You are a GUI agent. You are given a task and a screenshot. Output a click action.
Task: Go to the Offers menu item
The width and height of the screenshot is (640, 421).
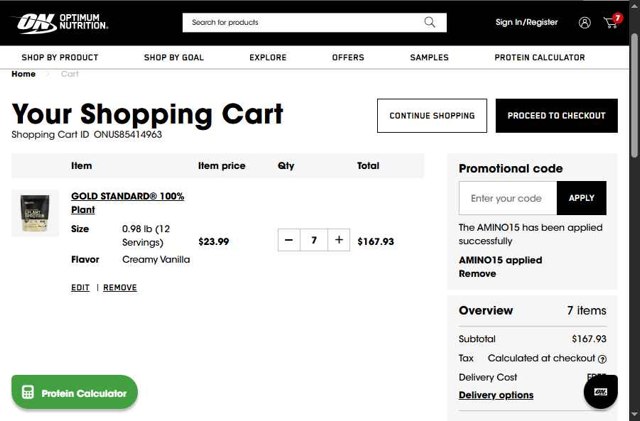(x=348, y=58)
